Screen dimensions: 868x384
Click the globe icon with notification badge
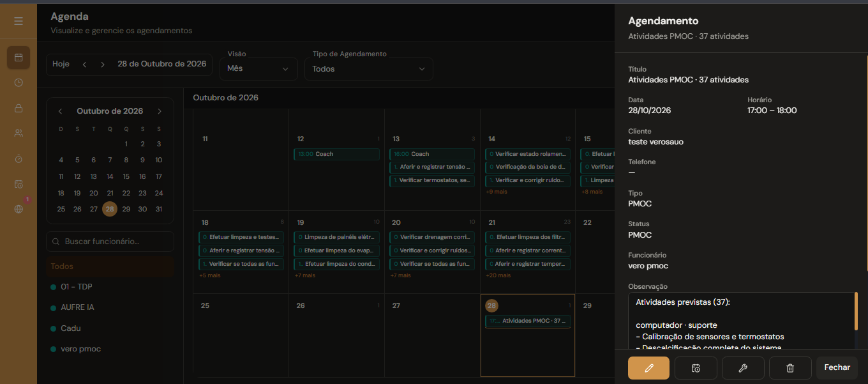pyautogui.click(x=19, y=209)
